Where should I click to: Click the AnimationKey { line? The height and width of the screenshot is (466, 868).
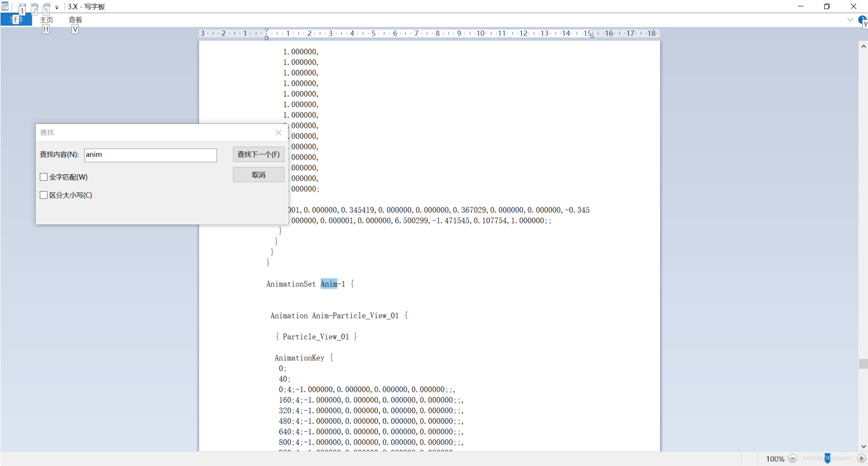click(304, 358)
